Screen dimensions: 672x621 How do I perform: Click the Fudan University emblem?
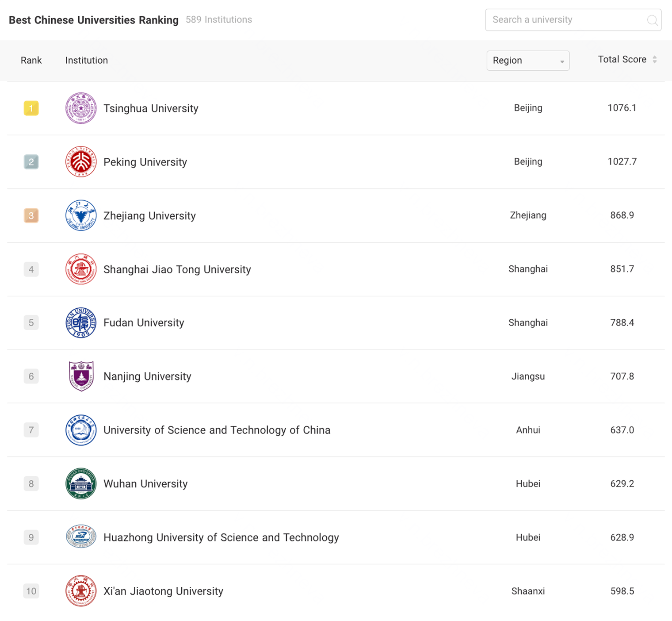coord(81,323)
